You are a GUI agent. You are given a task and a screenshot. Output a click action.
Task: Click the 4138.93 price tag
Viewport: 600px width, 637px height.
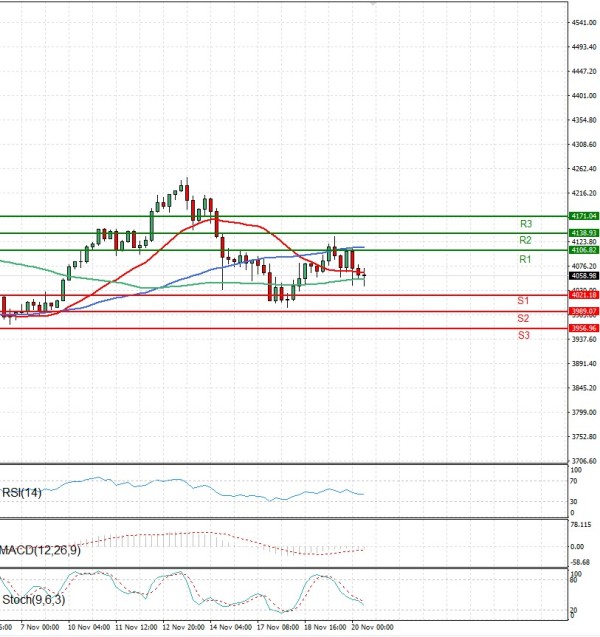(583, 233)
